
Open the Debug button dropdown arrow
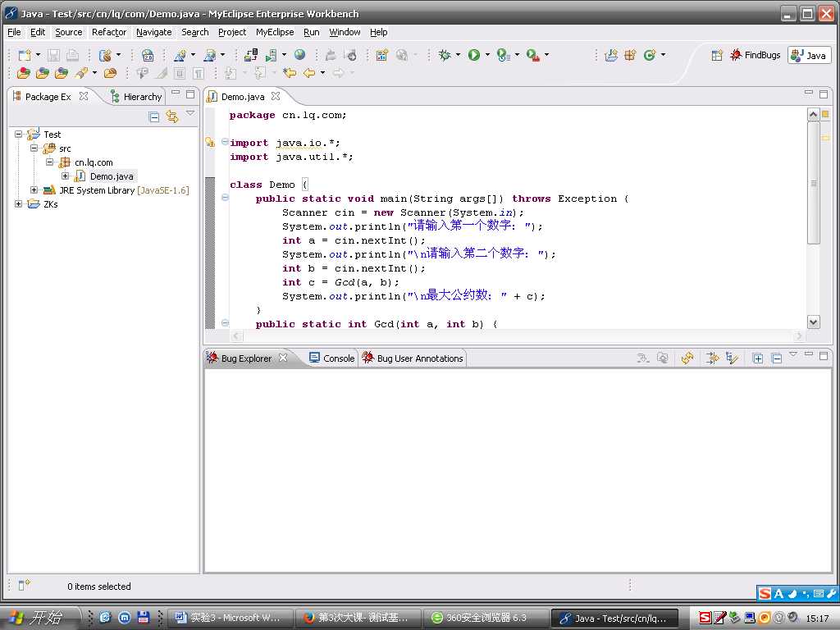(x=458, y=55)
